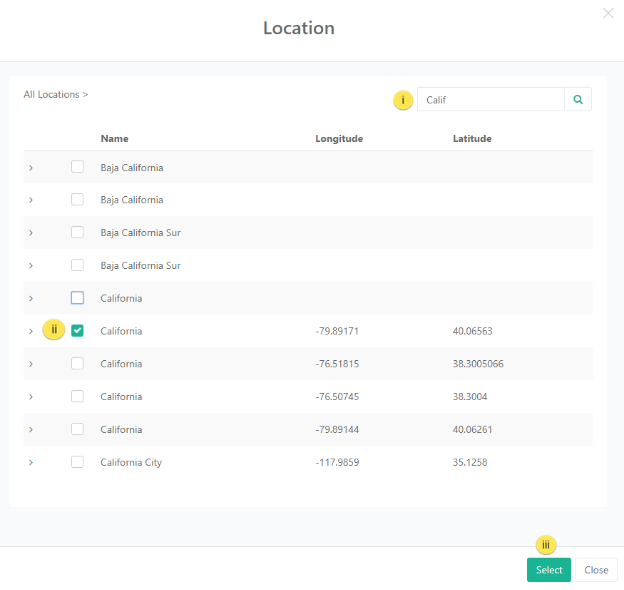624x590 pixels.
Task: Click the Latitude column header
Action: [472, 139]
